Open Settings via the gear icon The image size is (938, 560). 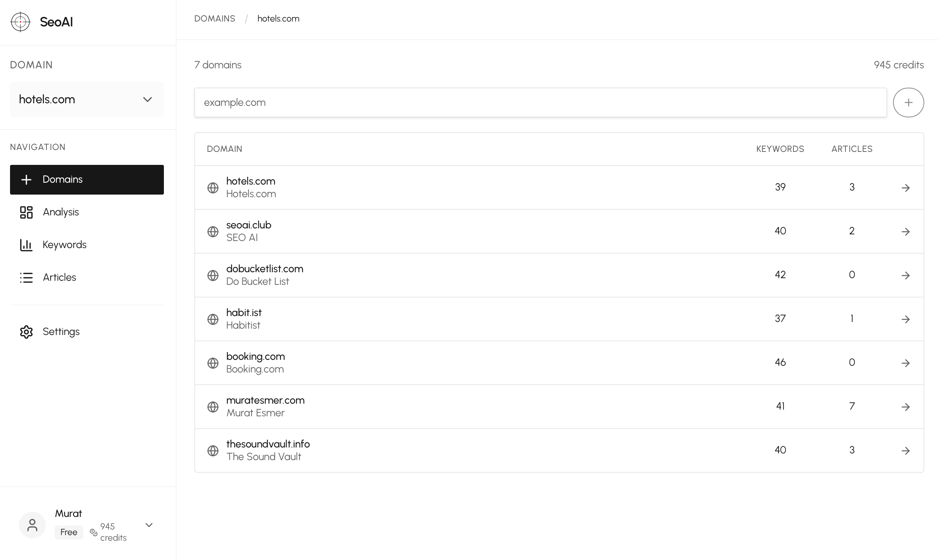[x=26, y=332]
